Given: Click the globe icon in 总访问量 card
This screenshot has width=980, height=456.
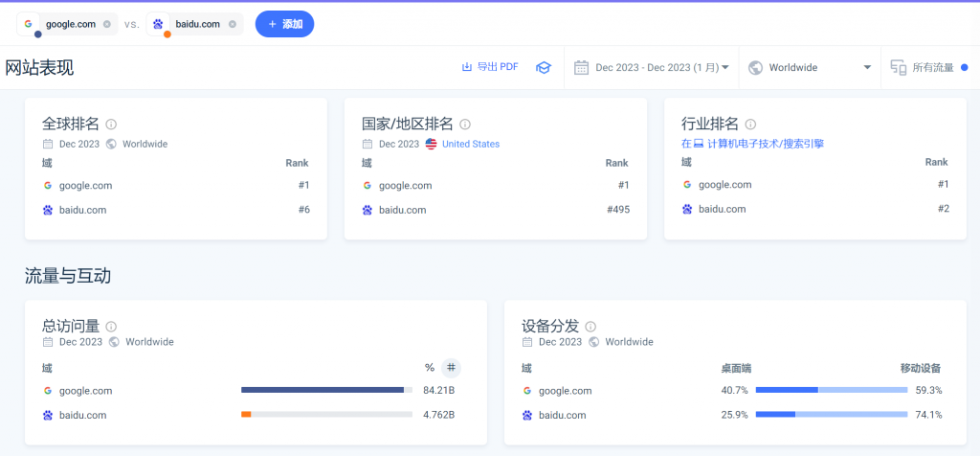Looking at the screenshot, I should click(114, 342).
